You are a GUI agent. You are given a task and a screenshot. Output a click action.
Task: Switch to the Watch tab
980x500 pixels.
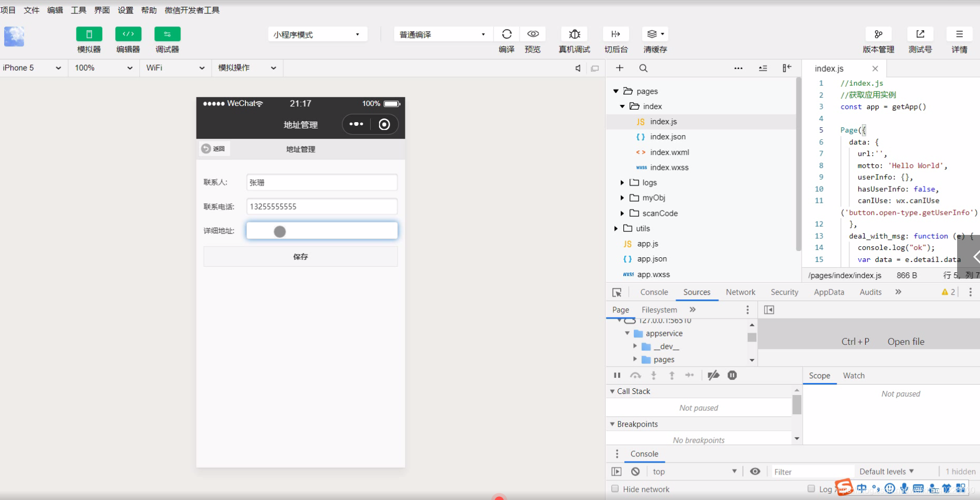[x=854, y=376]
